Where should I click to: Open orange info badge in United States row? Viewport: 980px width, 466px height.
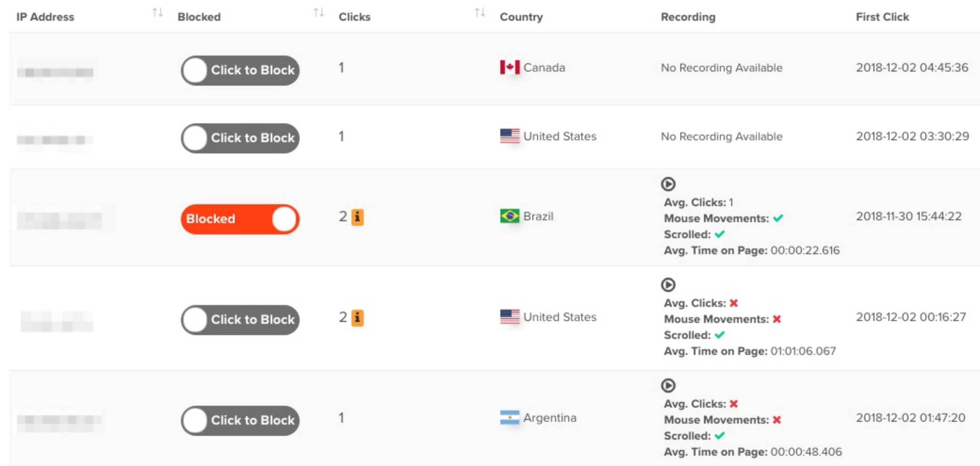(x=358, y=318)
